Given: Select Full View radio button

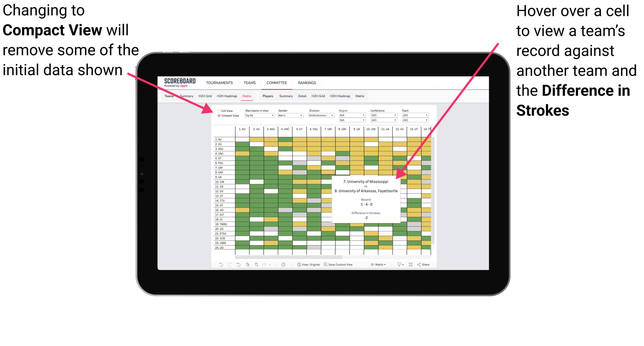Looking at the screenshot, I should (x=217, y=110).
